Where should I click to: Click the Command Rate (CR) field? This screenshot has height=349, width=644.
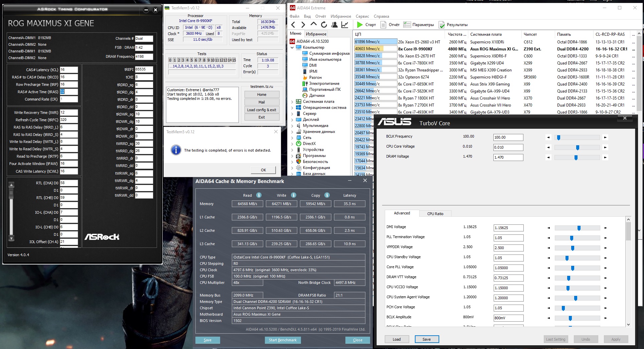coord(69,99)
